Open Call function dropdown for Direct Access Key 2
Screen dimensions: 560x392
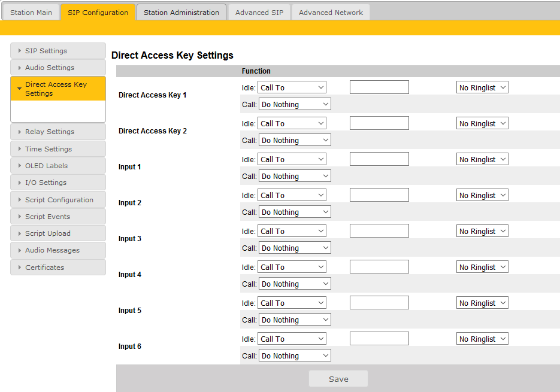click(295, 140)
